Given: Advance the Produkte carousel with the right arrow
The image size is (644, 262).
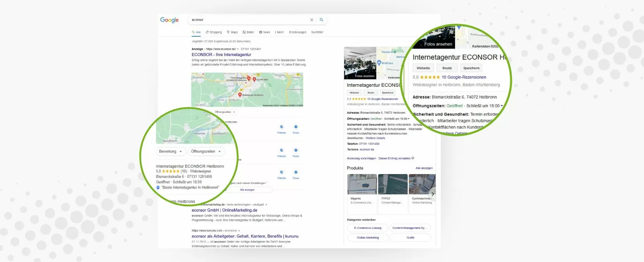Looking at the screenshot, I should coord(432,193).
